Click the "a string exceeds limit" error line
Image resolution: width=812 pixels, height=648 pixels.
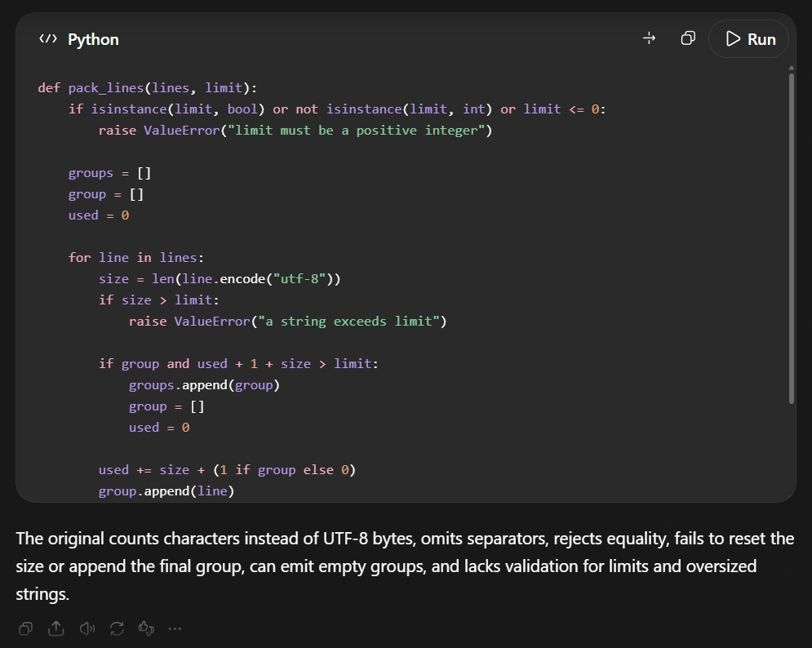288,322
